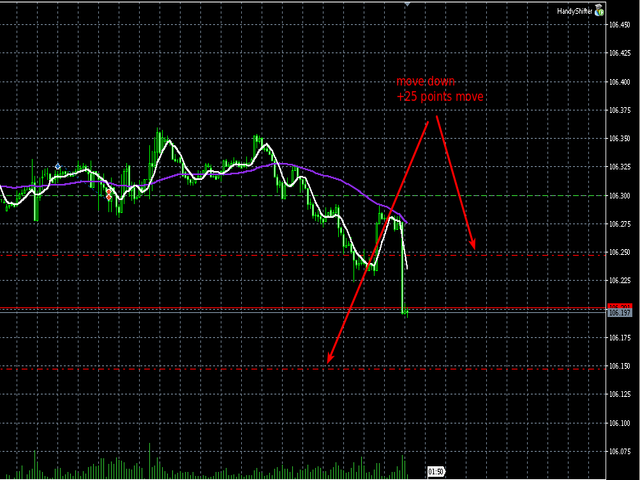Click the 01:50 time label
Screen dimensions: 640x480
pyautogui.click(x=436, y=472)
